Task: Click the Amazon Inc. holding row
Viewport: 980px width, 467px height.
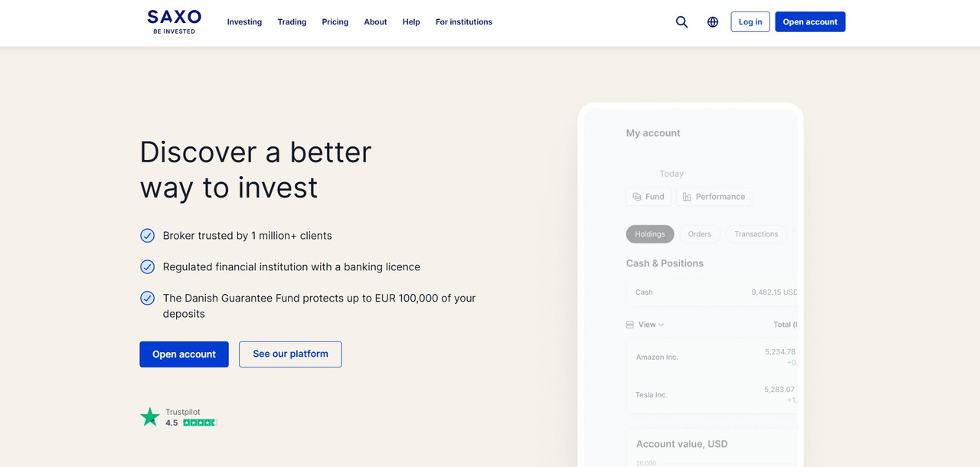Action: 712,358
